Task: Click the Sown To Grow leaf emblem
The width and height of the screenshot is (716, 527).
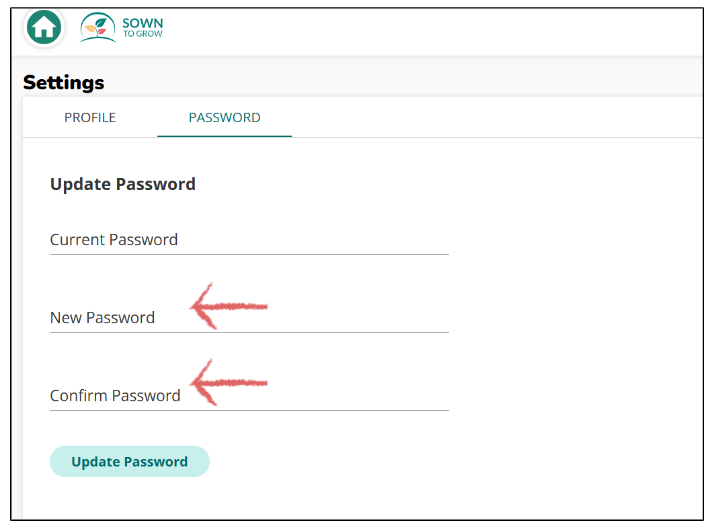Action: (x=98, y=27)
